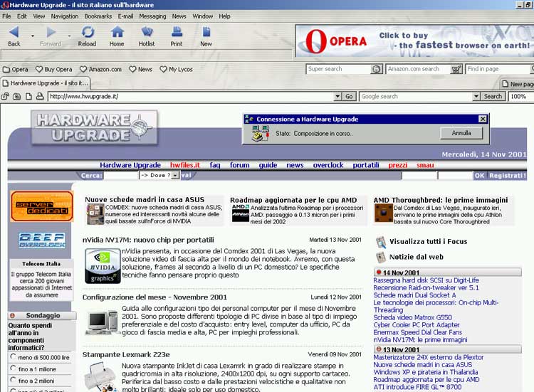Screen dimensions: 534x392
Task: Select 'meno di 500.000 lire' radio option
Action: (14, 357)
